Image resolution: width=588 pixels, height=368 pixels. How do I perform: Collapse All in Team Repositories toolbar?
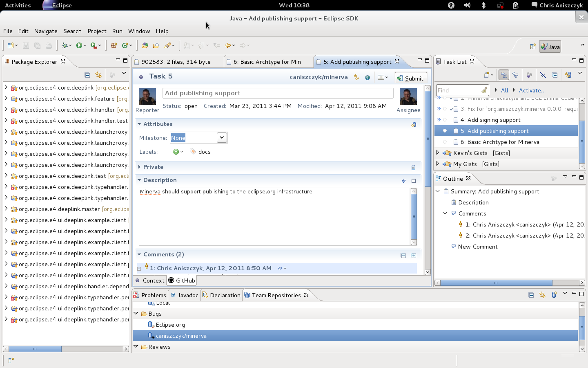pos(531,295)
